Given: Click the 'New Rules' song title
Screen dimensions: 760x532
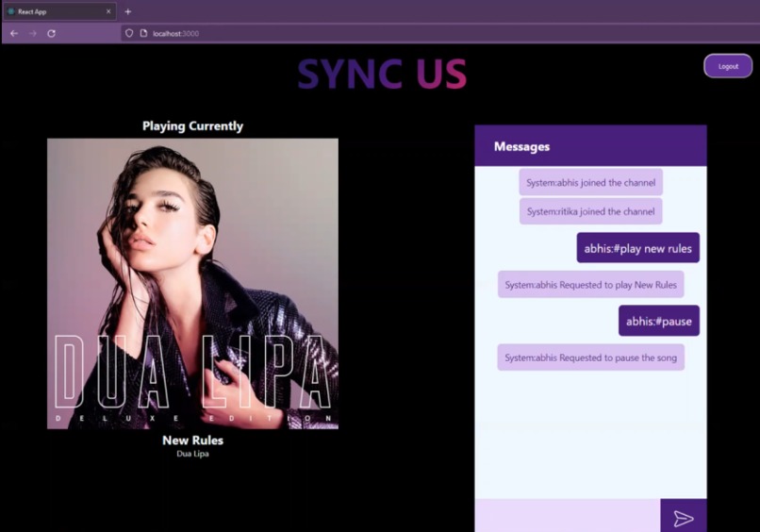Looking at the screenshot, I should [x=192, y=441].
